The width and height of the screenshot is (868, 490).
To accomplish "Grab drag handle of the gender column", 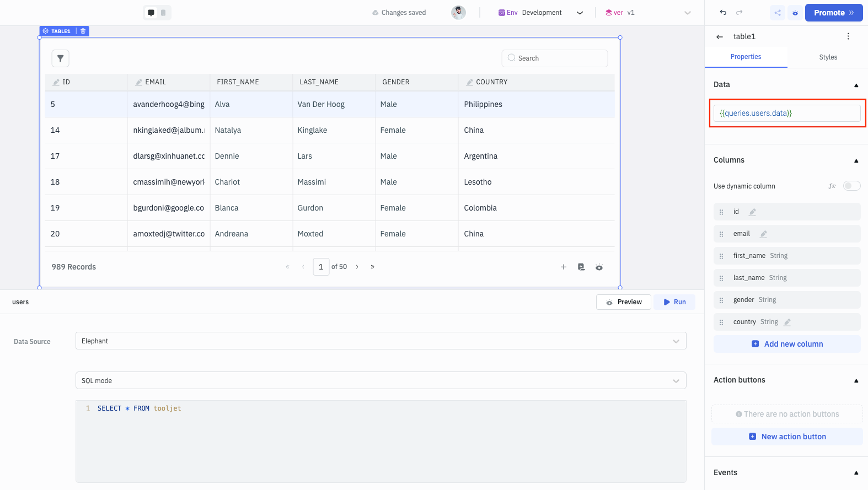I will (721, 300).
